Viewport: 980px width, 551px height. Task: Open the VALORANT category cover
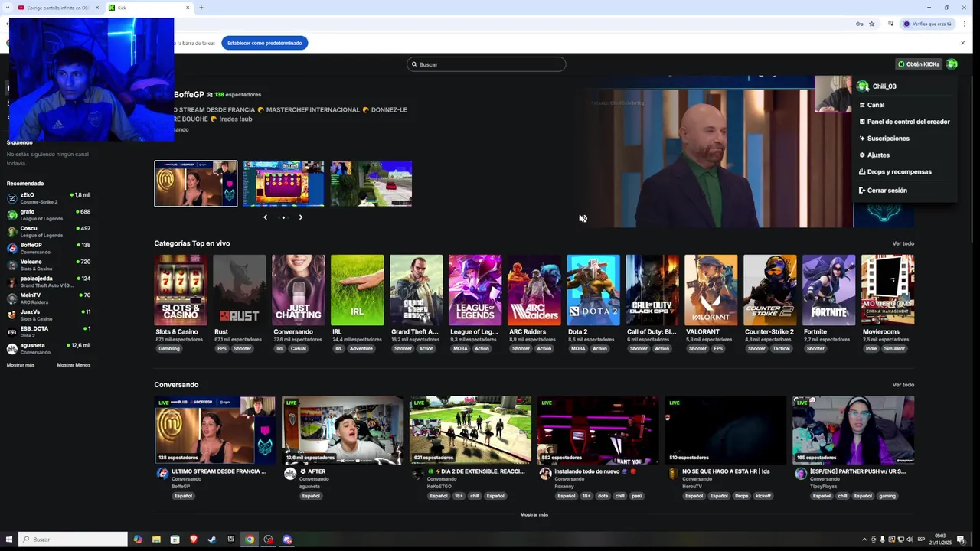click(711, 290)
